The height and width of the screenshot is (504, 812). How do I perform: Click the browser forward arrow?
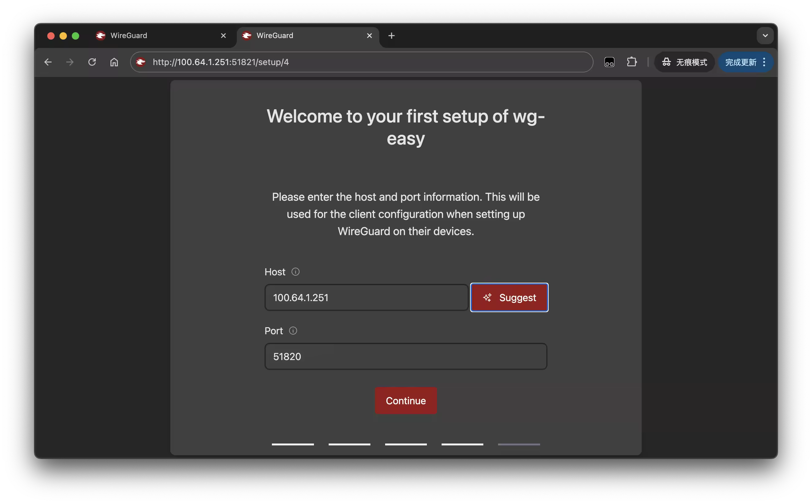70,62
